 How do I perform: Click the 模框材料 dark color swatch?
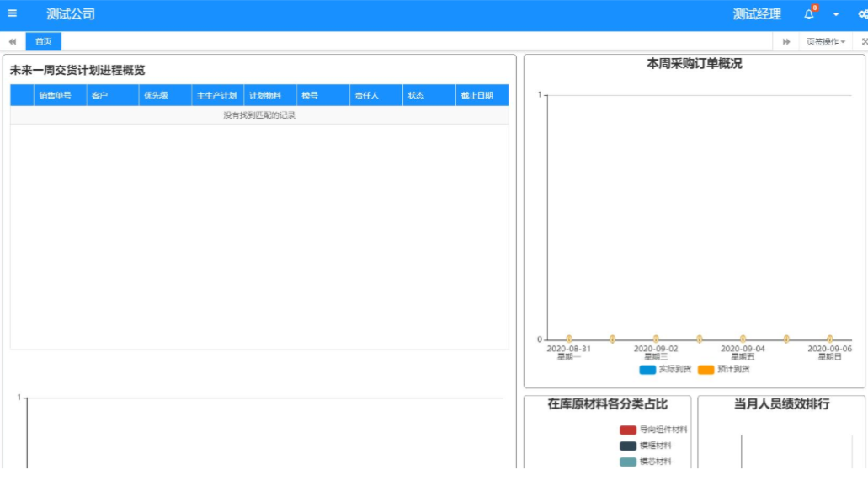pos(628,446)
